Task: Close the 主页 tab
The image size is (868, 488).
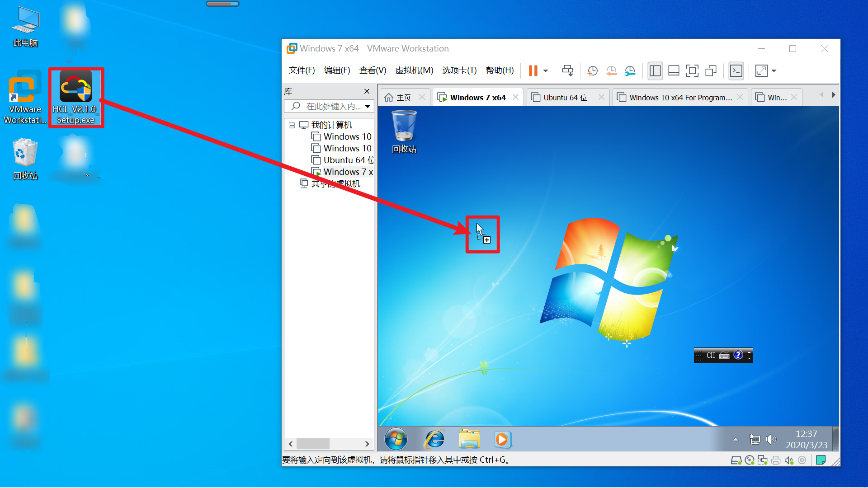Action: [x=422, y=97]
